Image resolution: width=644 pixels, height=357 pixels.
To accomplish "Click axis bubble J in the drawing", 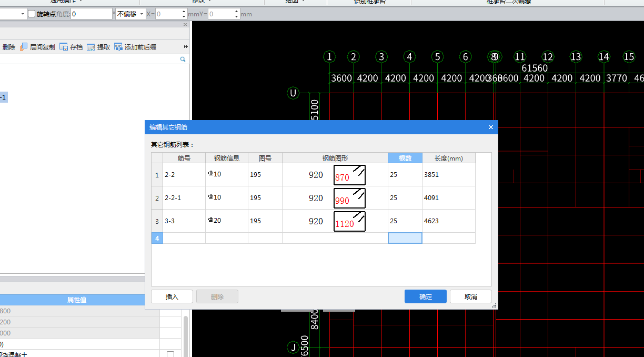I will 293,348.
